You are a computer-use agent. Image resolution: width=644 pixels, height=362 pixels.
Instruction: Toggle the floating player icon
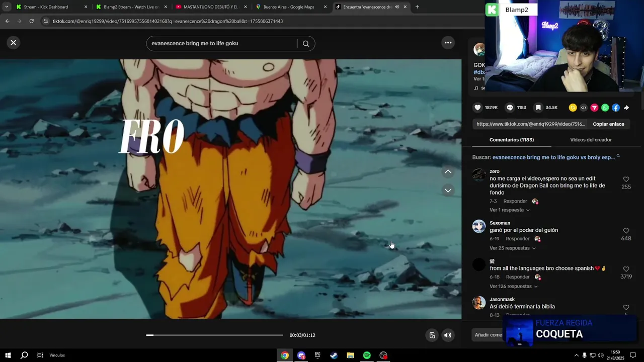click(x=432, y=335)
